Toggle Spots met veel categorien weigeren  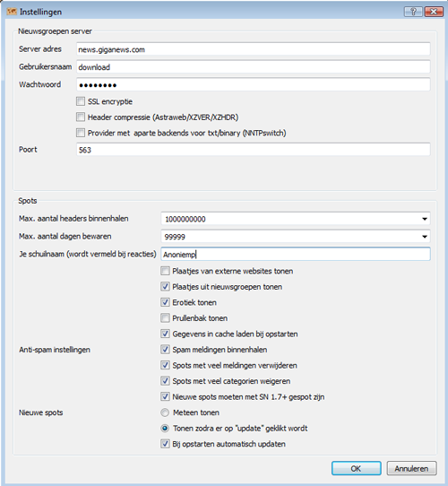165,381
